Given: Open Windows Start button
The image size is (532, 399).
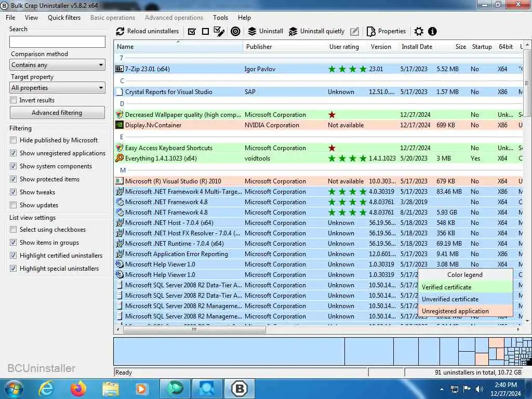Looking at the screenshot, I should click(x=13, y=389).
